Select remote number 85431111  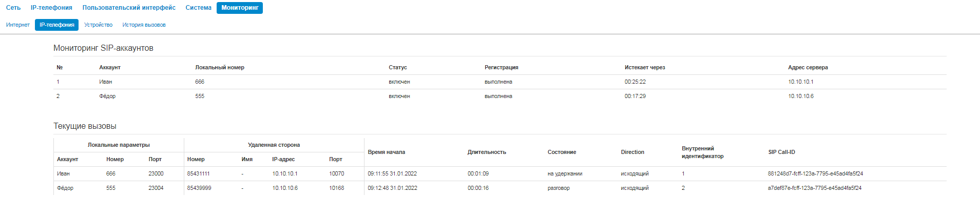tap(199, 173)
